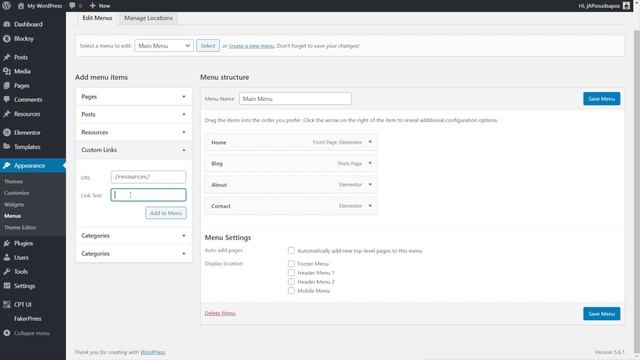640x360 pixels.
Task: Click the create a new menu link
Action: pos(251,46)
